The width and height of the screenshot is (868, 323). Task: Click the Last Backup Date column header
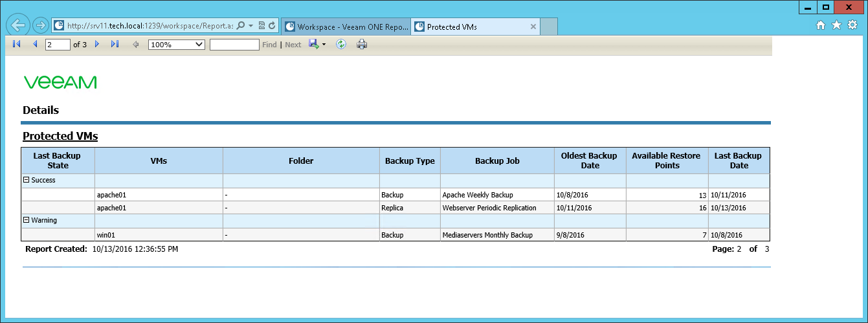tap(739, 161)
